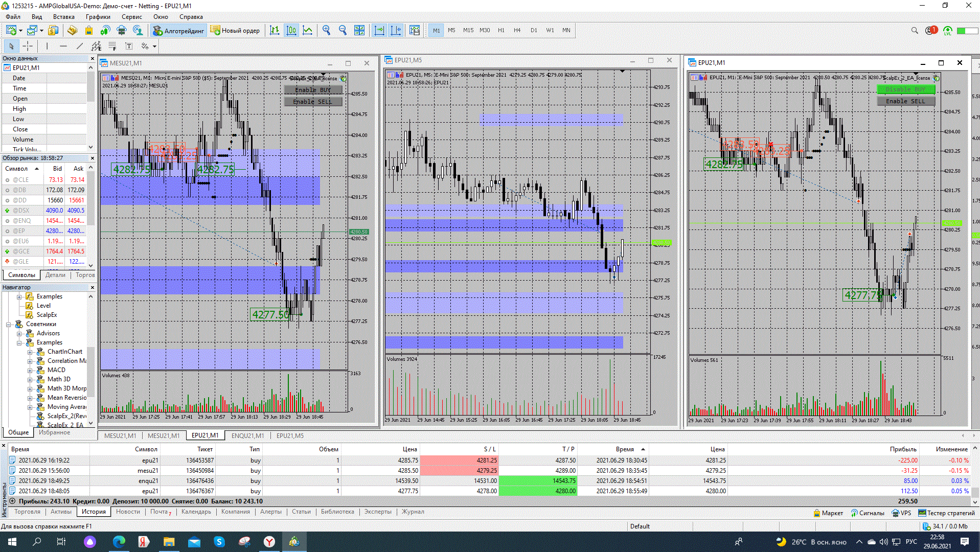
Task: Open the Сервис menu
Action: (131, 17)
